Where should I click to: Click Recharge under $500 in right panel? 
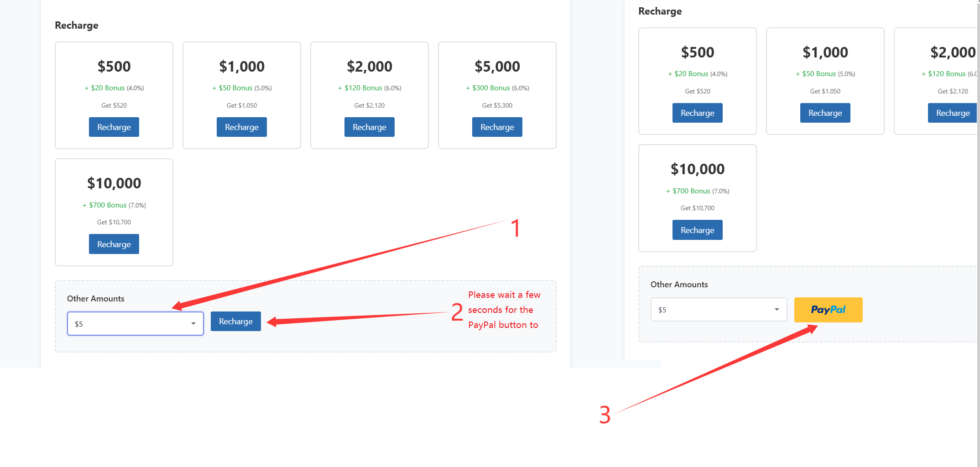click(x=697, y=113)
